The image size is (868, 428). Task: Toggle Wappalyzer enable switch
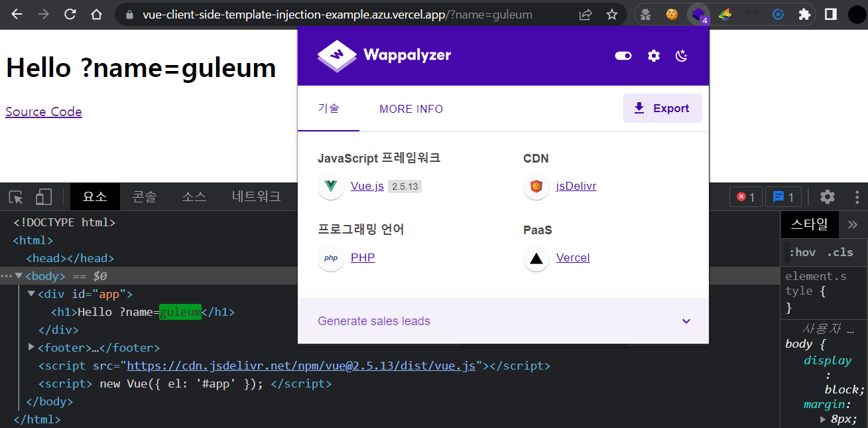coord(623,56)
